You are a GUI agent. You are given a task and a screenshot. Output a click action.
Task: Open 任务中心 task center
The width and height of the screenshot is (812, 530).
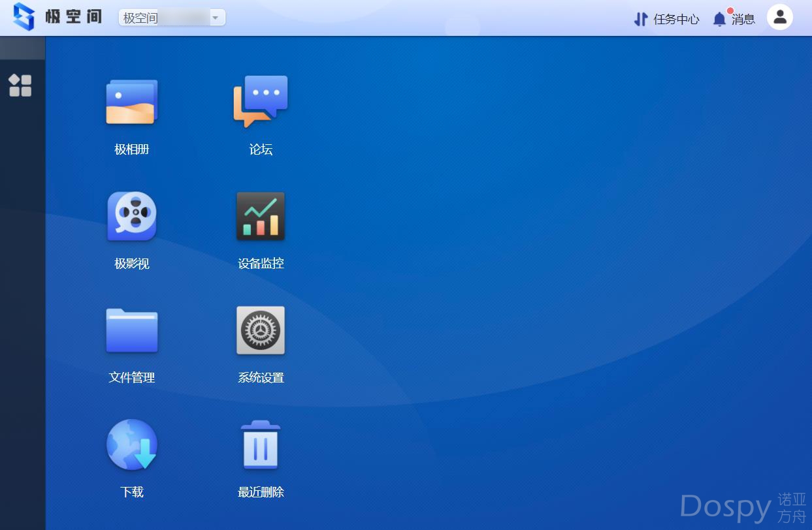pyautogui.click(x=676, y=19)
